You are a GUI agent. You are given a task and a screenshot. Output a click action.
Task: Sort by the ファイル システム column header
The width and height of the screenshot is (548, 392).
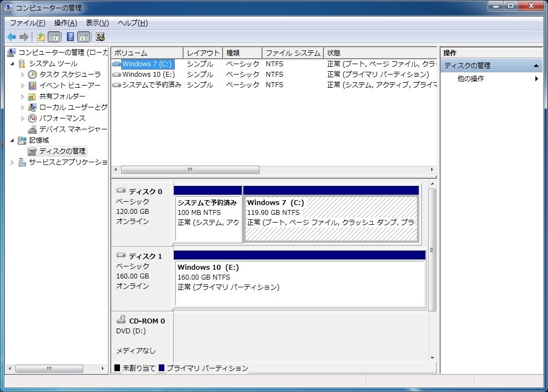coord(293,53)
